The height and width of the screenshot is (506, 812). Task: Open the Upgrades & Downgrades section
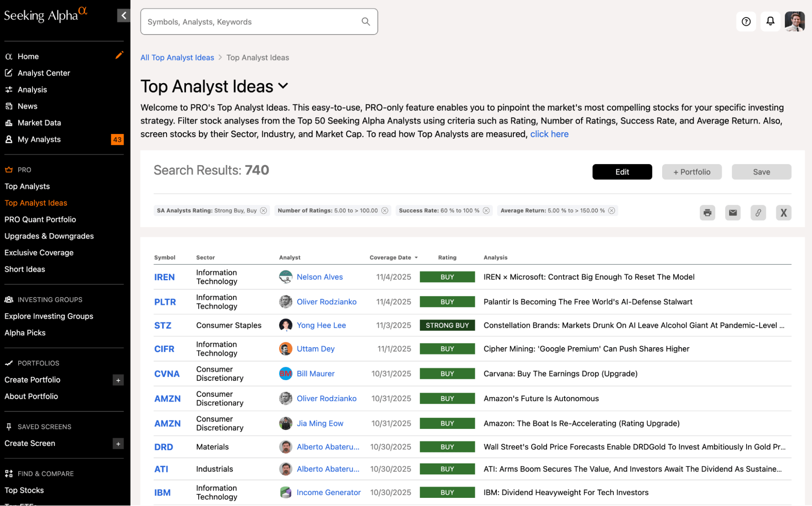(49, 236)
